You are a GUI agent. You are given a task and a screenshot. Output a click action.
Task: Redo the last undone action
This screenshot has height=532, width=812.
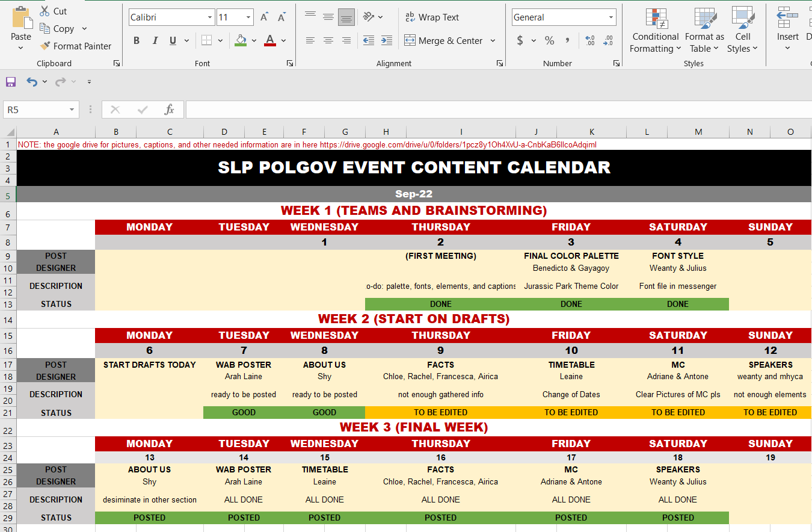61,81
